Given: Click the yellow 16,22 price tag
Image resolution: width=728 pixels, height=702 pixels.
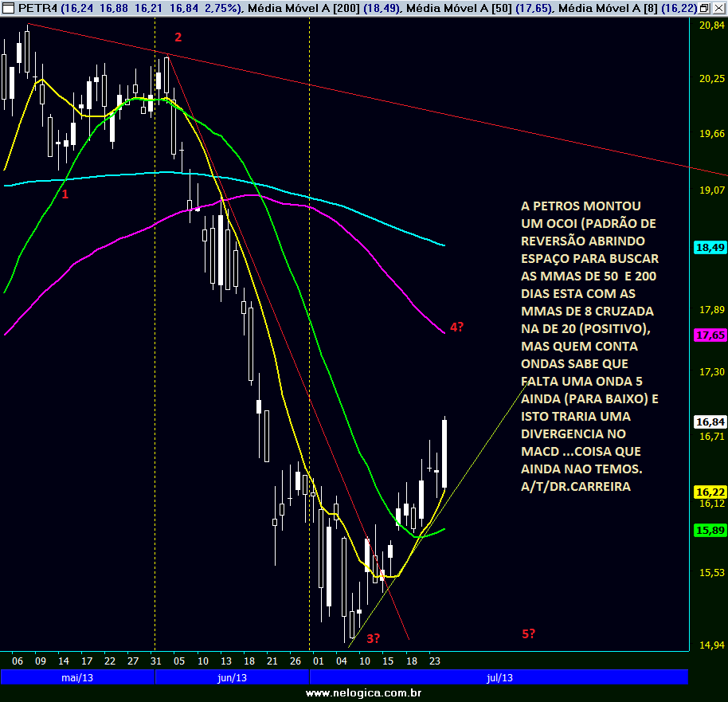Looking at the screenshot, I should pyautogui.click(x=710, y=492).
